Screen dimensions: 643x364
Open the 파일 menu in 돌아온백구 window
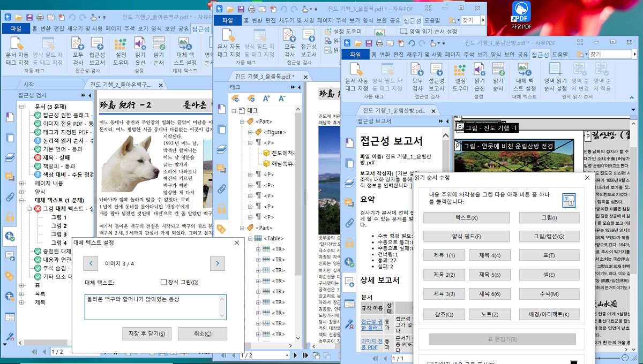click(x=16, y=29)
